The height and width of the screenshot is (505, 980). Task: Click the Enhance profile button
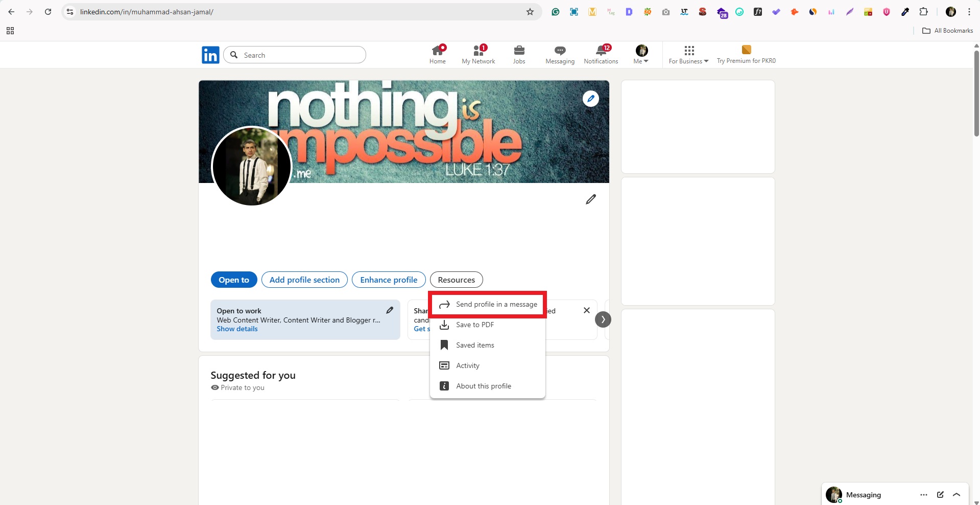click(x=388, y=280)
